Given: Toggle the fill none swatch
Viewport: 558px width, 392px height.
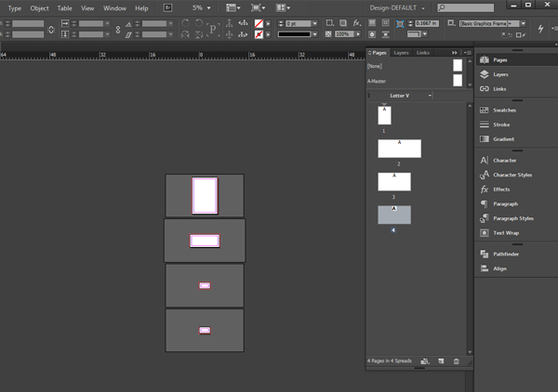Looking at the screenshot, I should click(x=259, y=24).
